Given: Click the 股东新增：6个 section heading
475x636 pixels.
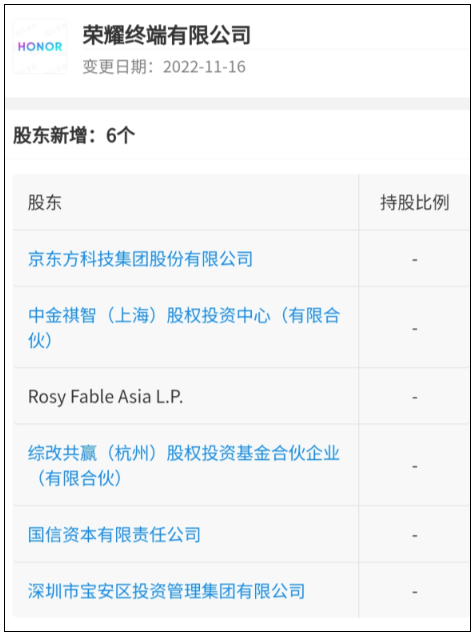Looking at the screenshot, I should (x=73, y=135).
